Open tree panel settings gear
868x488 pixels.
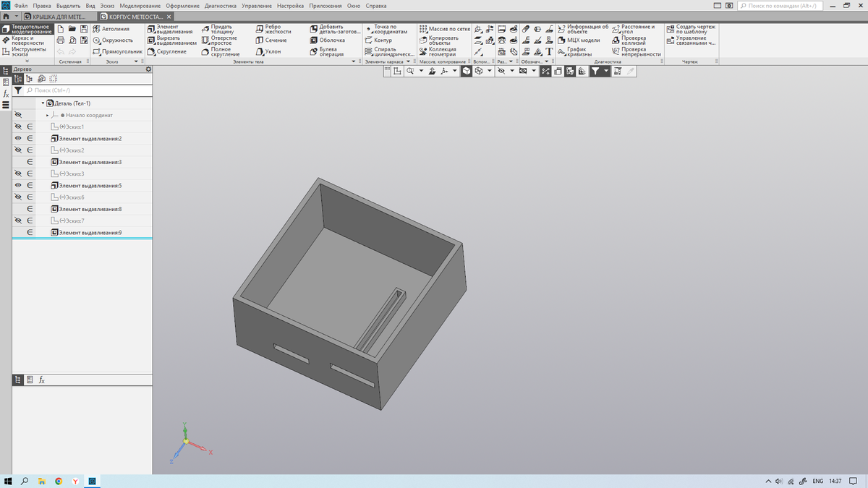tap(148, 69)
